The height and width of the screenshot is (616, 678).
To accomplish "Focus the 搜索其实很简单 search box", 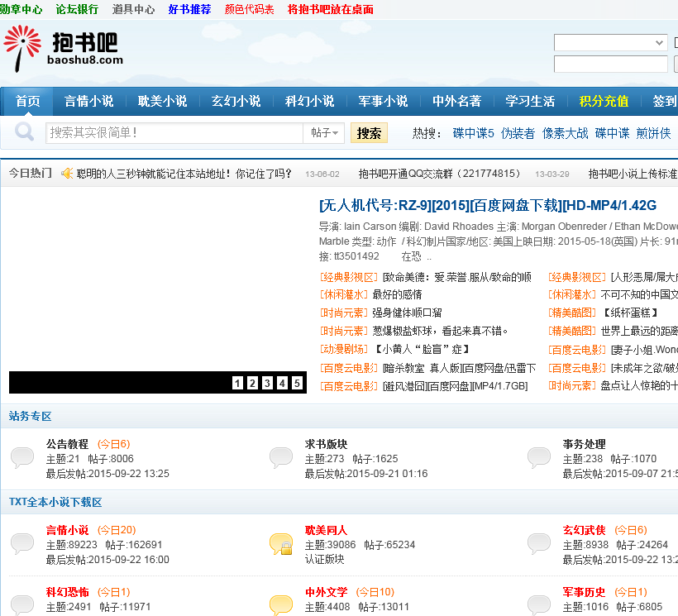I will (x=174, y=133).
